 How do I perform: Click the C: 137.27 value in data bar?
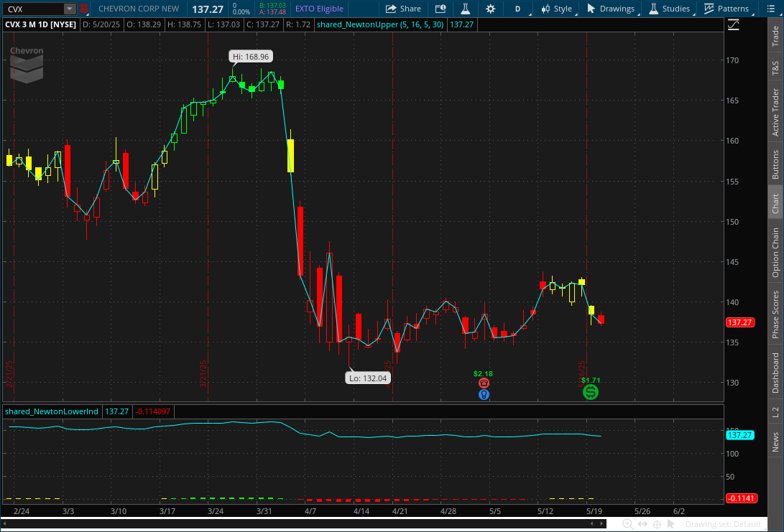262,24
